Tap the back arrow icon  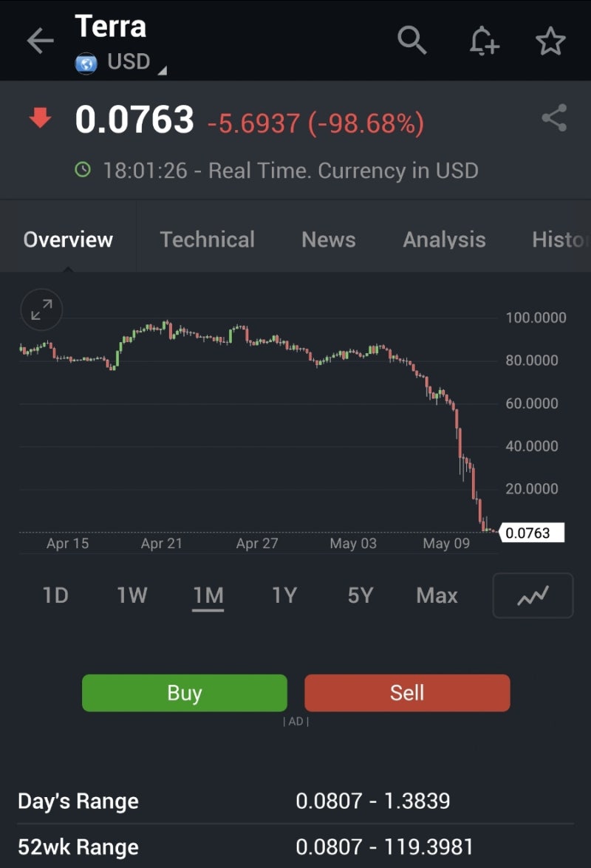click(40, 41)
